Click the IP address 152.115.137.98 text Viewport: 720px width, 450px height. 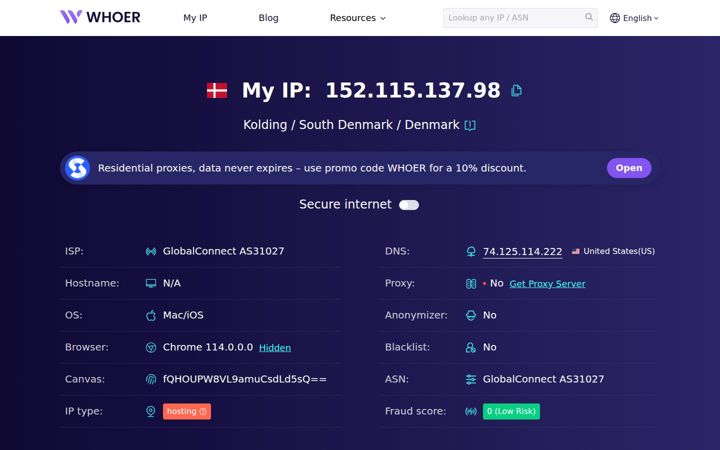(x=413, y=90)
